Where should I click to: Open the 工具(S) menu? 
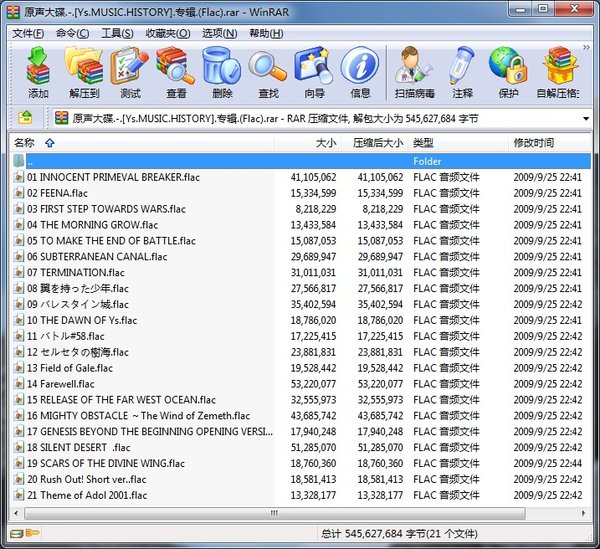click(x=117, y=34)
